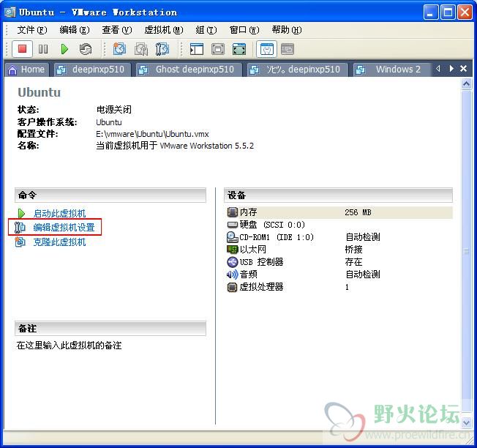The image size is (477, 448).
Task: Click the clone icon beside 克隆此虚拟机
Action: [20, 242]
